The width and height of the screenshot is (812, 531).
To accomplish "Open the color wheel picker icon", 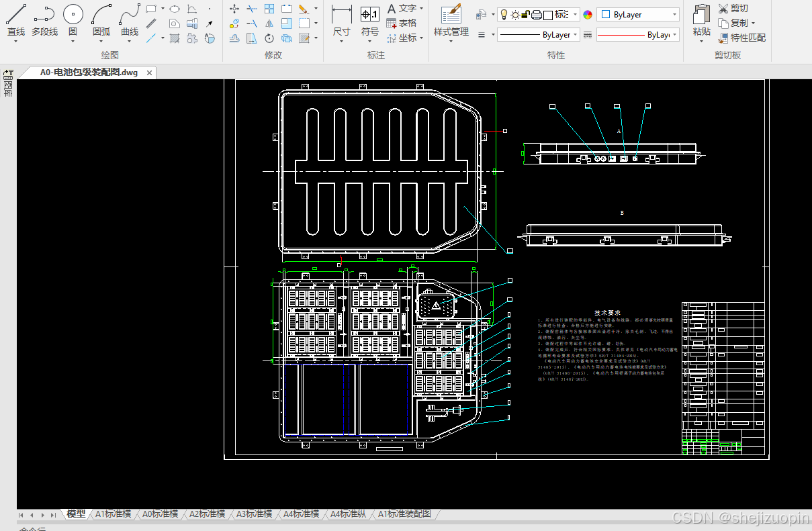I will tap(588, 15).
